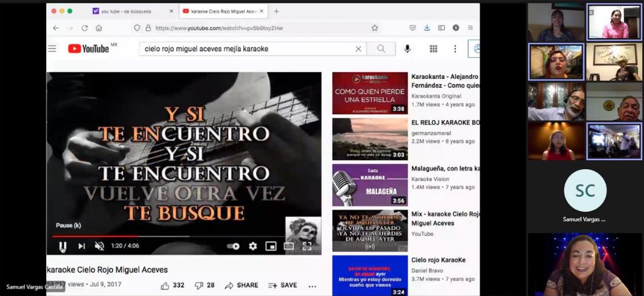This screenshot has width=644, height=296.
Task: Unmute the video volume icon
Action: click(99, 246)
